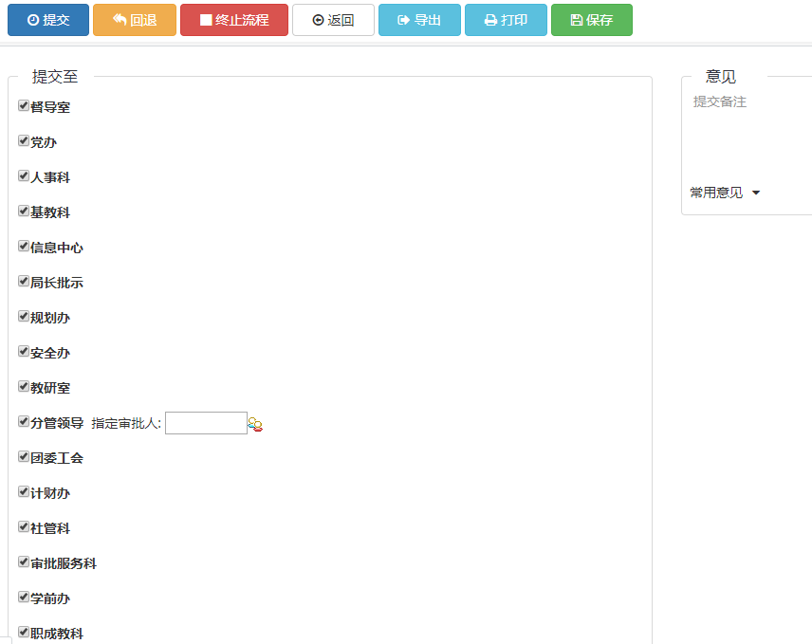Toggle the 基教科 checkbox
This screenshot has height=644, width=812.
pos(24,211)
